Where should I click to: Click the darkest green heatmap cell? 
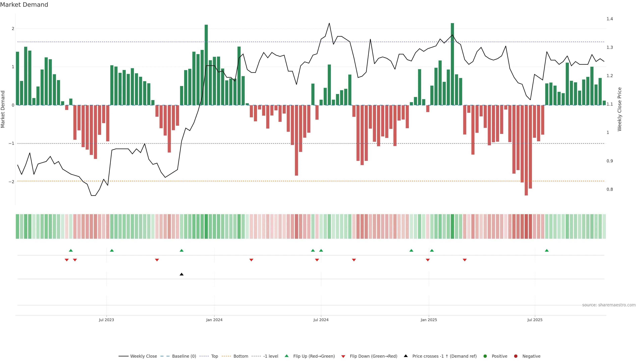coord(452,226)
